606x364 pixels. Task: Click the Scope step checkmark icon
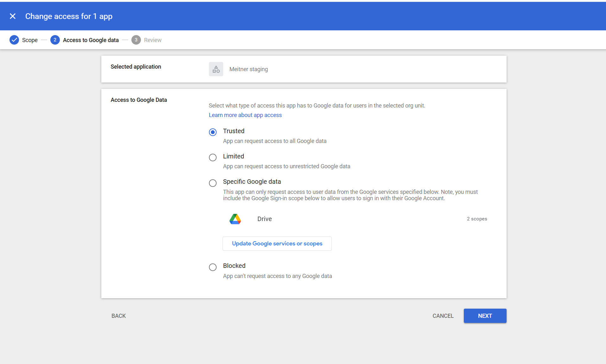point(14,40)
